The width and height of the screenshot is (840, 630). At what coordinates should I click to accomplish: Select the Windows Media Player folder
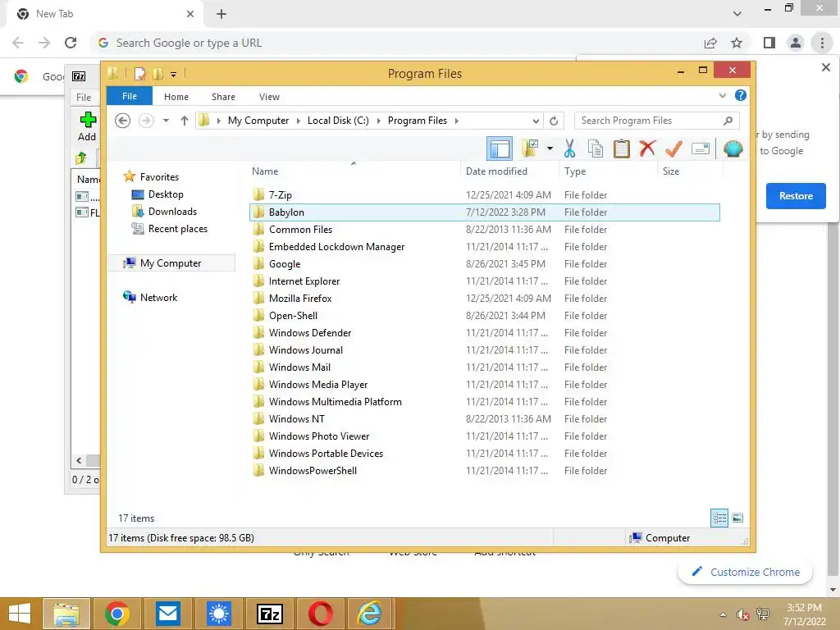[485, 385]
